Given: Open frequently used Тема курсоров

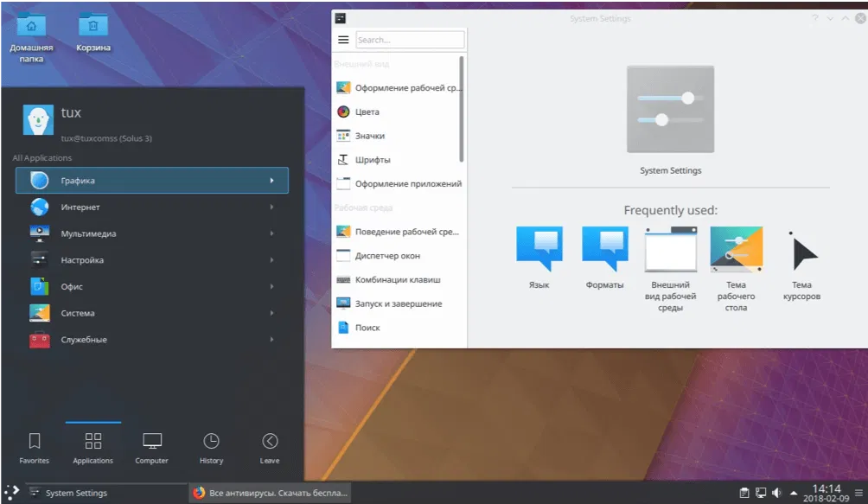Looking at the screenshot, I should click(801, 265).
